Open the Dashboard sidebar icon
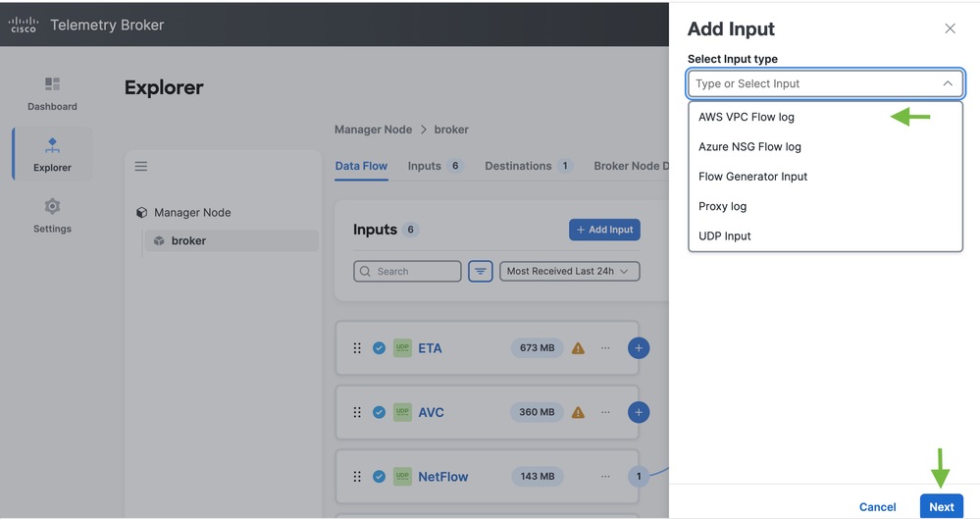 52,93
